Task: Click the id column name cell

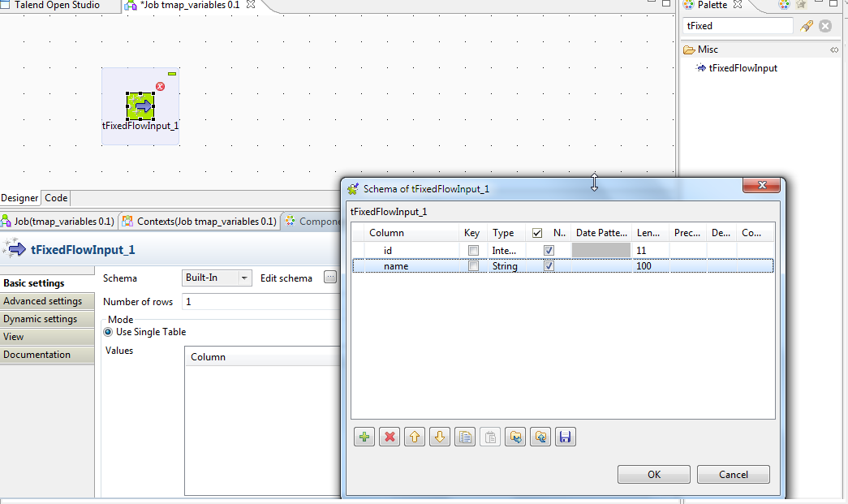Action: coord(411,251)
